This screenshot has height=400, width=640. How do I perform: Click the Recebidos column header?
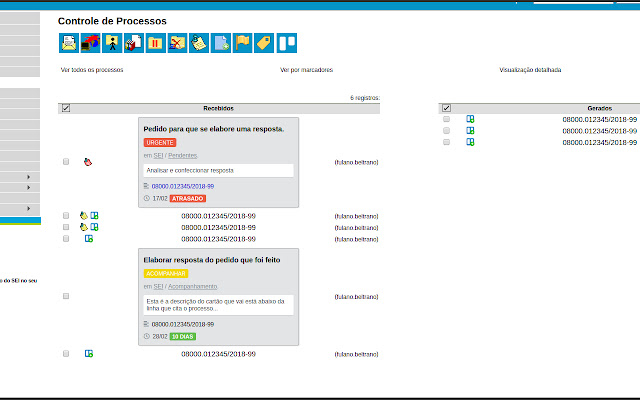(x=218, y=108)
